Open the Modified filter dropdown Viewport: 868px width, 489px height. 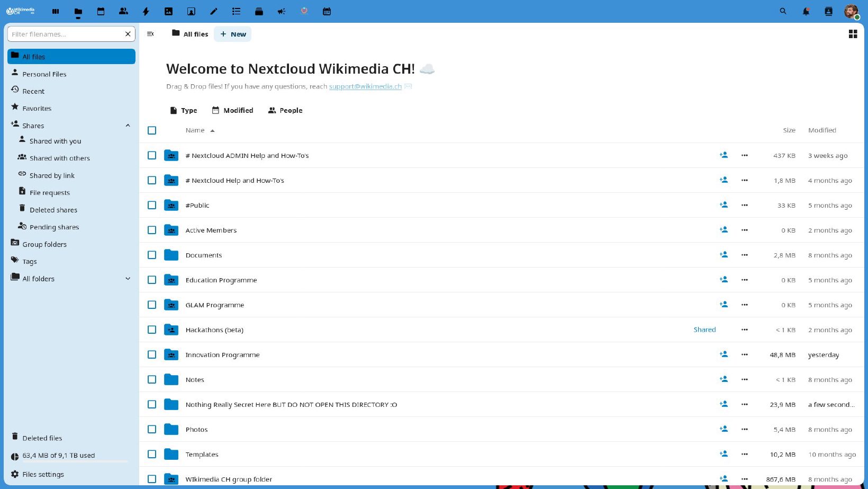coord(232,110)
